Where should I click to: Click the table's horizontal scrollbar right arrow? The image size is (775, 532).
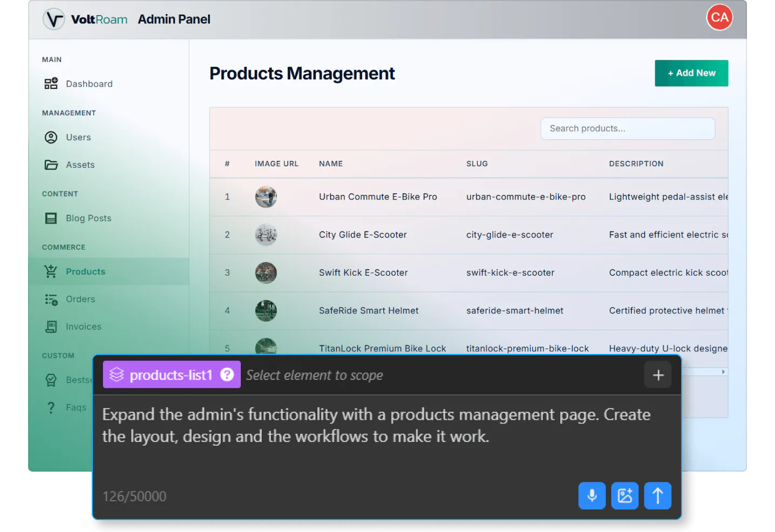[723, 372]
